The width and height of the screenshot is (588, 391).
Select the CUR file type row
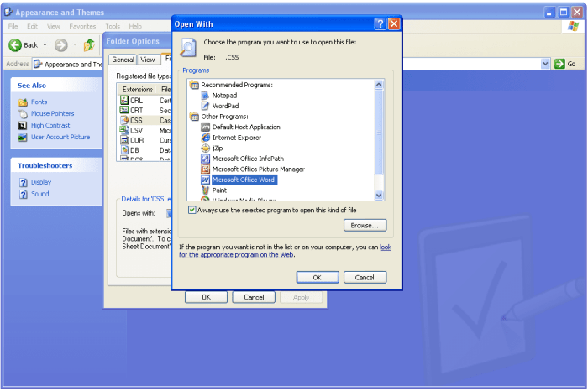click(x=144, y=140)
